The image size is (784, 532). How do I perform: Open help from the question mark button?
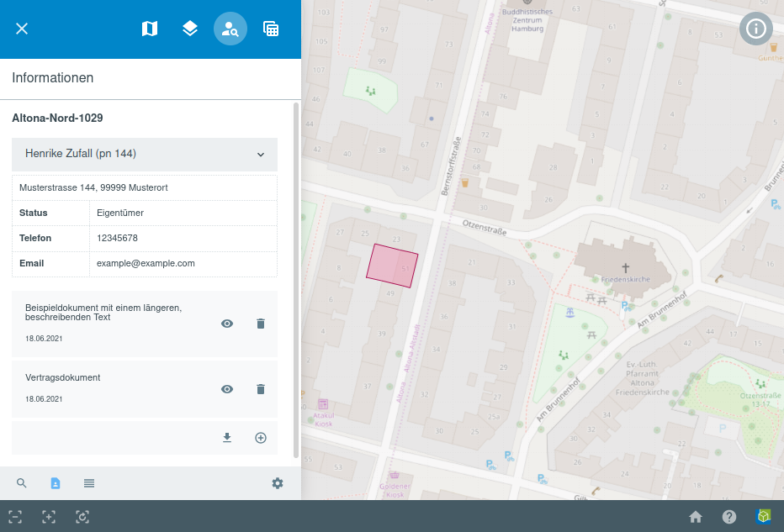coord(729,517)
